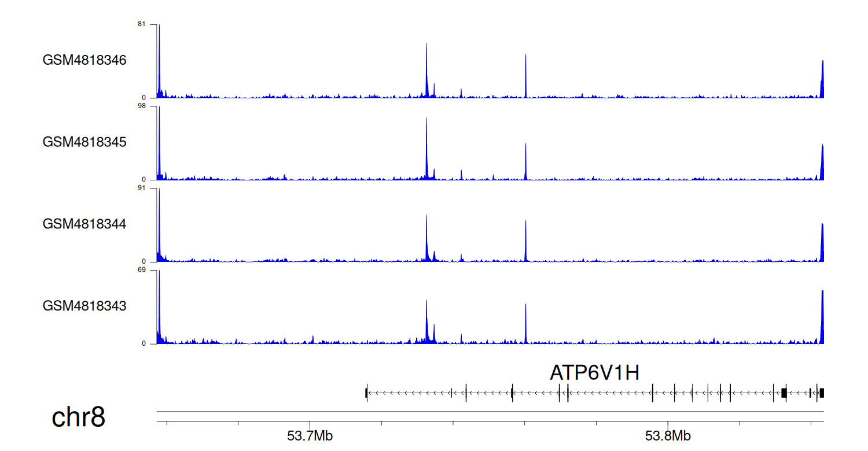Click the leftmost exon of ATP6V1H gene
Viewport: 868px width, 451px height.
coord(366,393)
